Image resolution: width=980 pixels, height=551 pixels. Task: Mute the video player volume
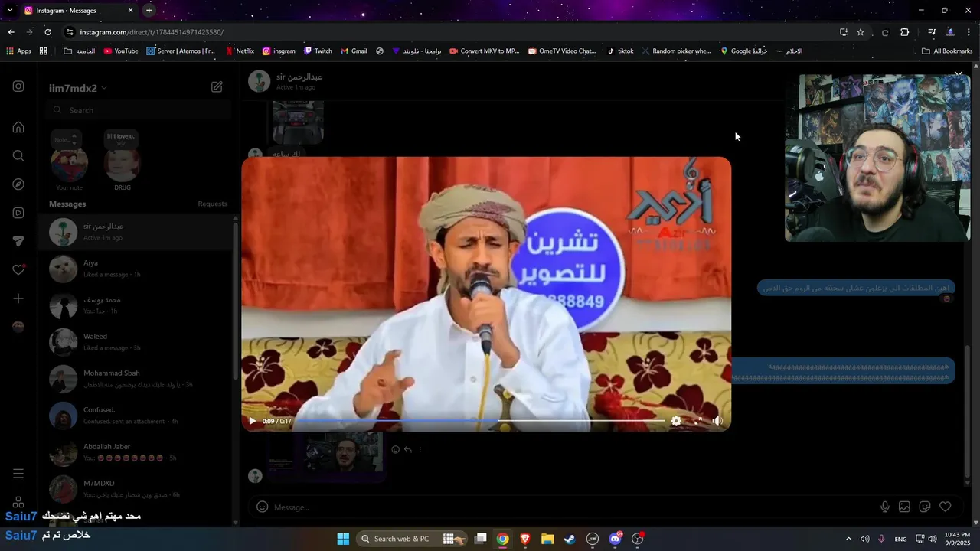(x=717, y=421)
